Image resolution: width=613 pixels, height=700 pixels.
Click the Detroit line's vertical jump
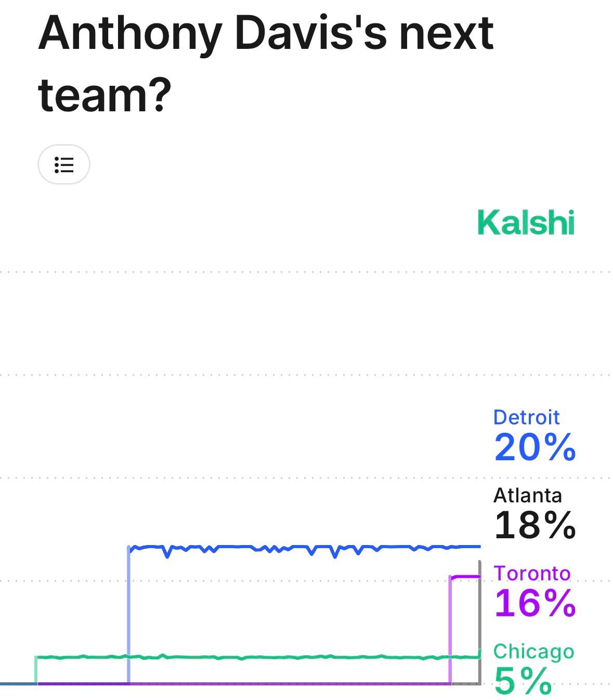[128, 615]
